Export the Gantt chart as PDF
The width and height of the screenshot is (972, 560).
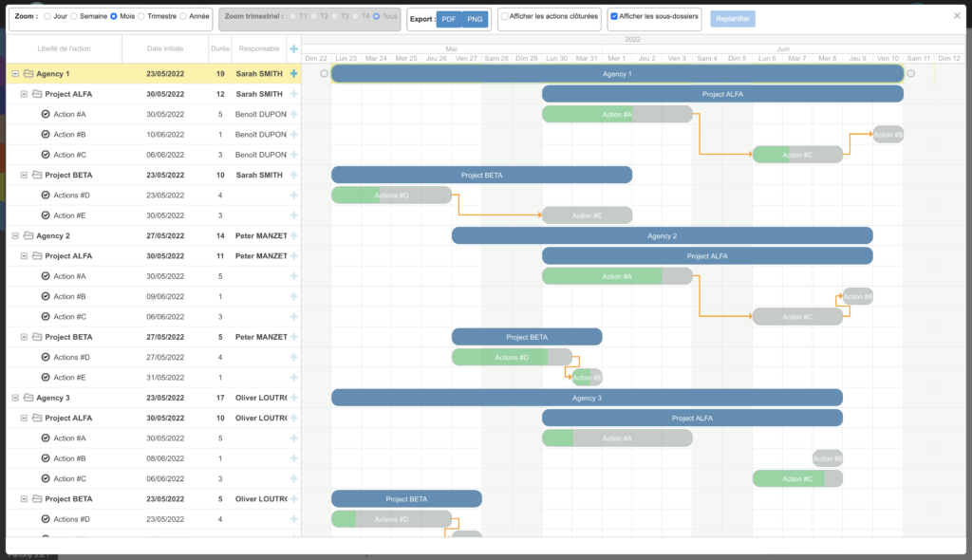tap(448, 19)
